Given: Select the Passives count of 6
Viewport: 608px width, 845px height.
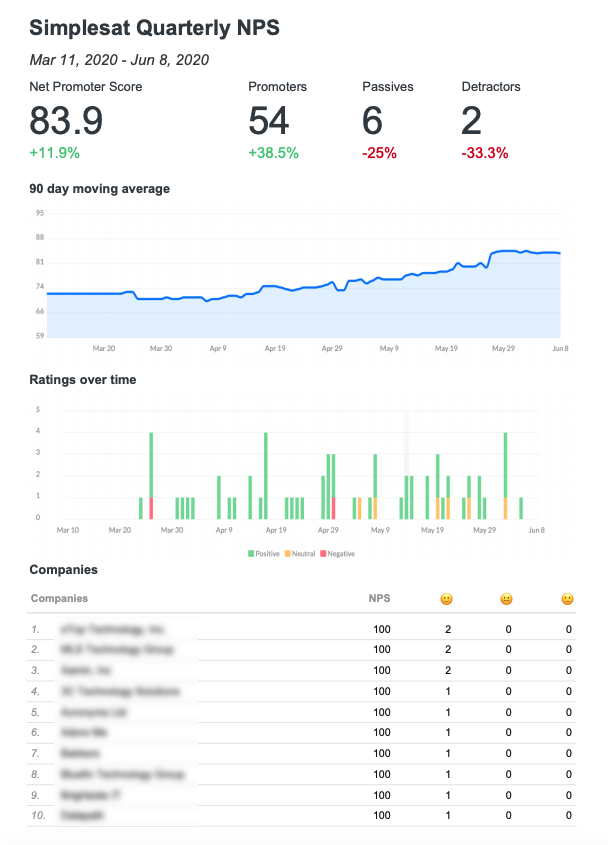Looking at the screenshot, I should pyautogui.click(x=372, y=122).
